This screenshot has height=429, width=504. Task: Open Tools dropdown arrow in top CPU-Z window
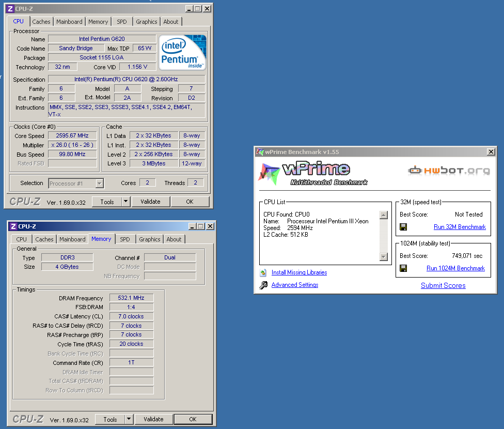click(125, 202)
